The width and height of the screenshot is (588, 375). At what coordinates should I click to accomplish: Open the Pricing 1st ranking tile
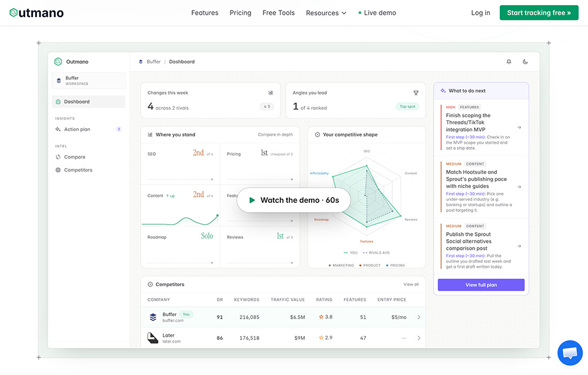(x=260, y=164)
